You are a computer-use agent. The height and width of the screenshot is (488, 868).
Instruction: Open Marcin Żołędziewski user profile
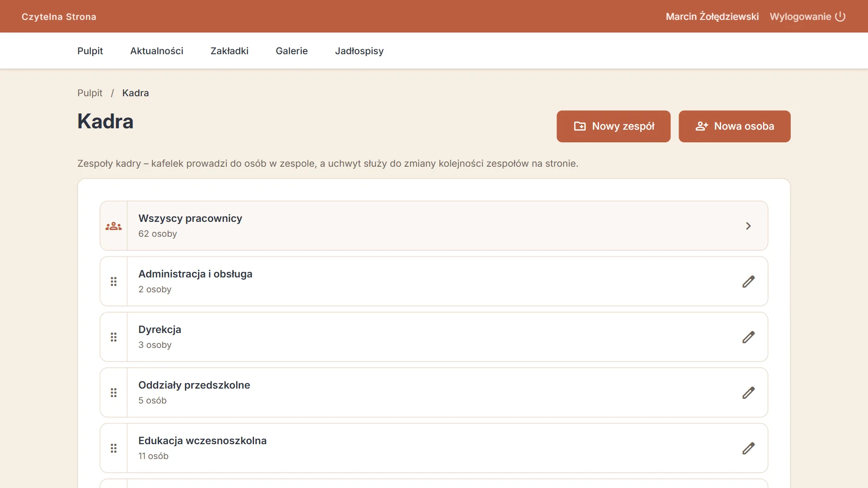pyautogui.click(x=712, y=17)
